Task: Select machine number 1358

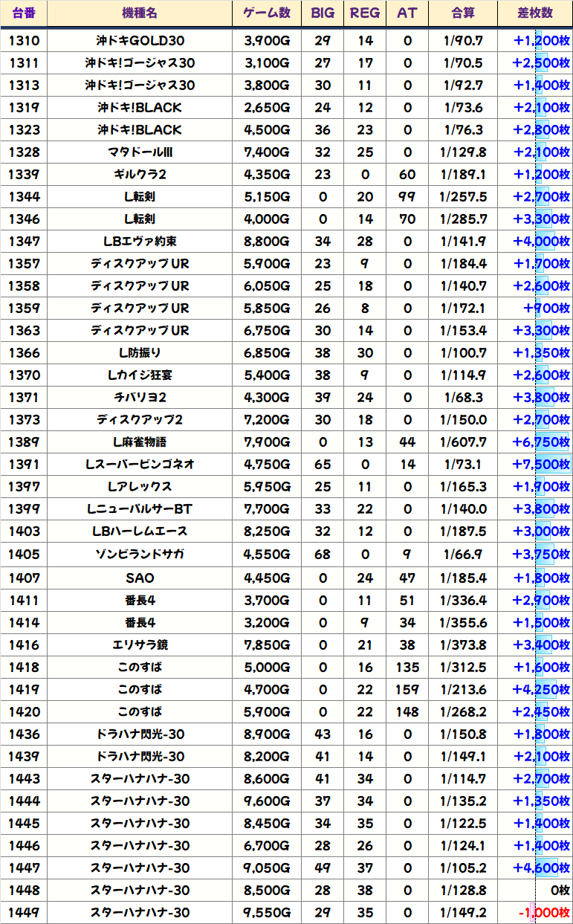Action: [x=24, y=286]
